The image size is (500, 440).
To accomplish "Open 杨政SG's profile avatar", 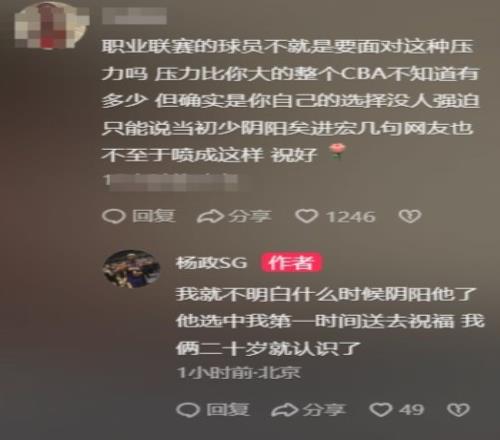I will click(x=131, y=269).
